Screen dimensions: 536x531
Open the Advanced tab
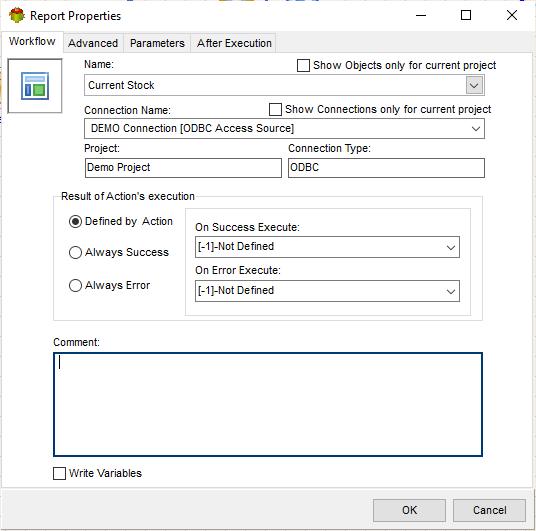point(93,43)
